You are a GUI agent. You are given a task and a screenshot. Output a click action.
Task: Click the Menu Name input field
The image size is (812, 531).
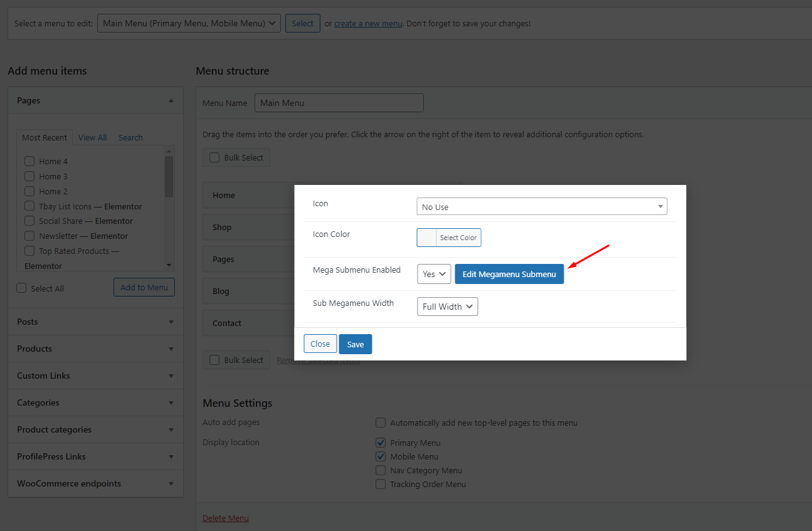[x=339, y=103]
